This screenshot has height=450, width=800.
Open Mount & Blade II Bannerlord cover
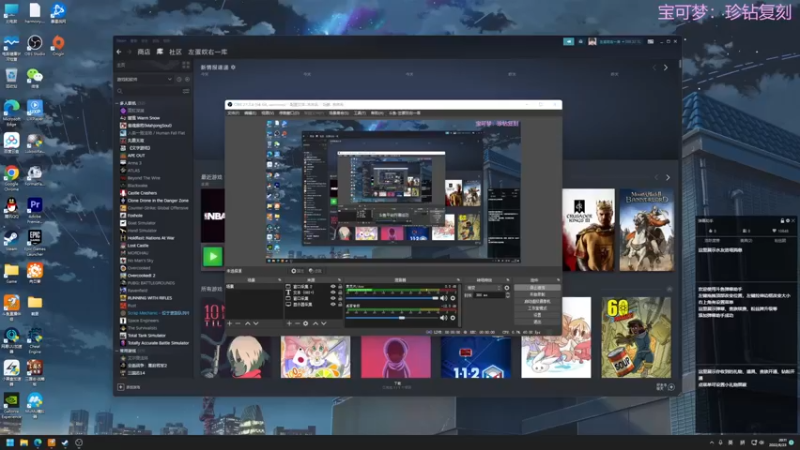(x=646, y=230)
